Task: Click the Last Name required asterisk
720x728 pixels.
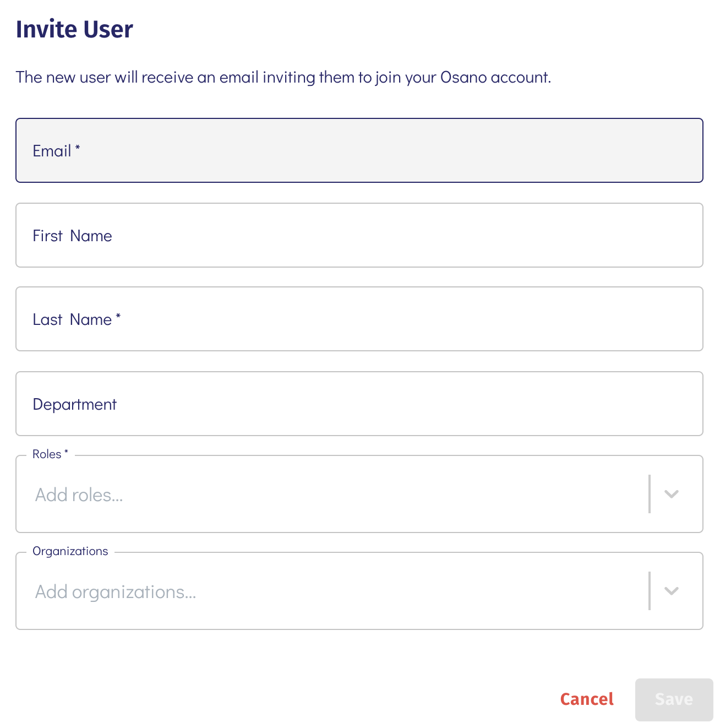Action: tap(118, 316)
